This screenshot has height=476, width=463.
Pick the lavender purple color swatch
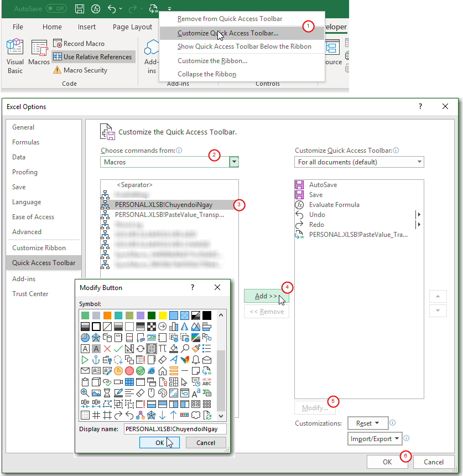(x=140, y=315)
